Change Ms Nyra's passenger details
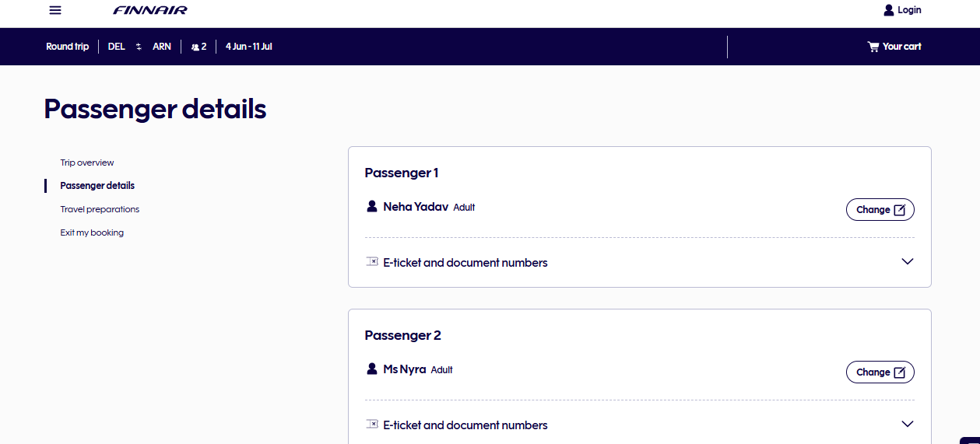This screenshot has height=444, width=980. (x=880, y=372)
